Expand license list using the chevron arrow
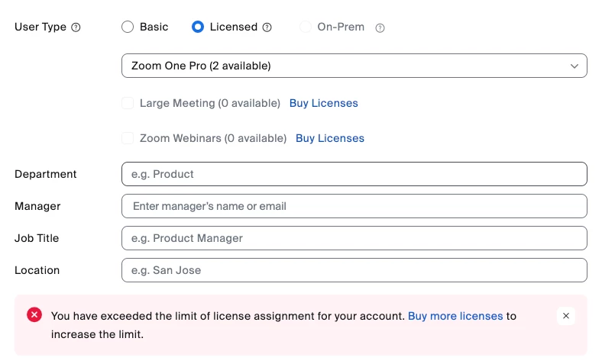The image size is (602, 364). click(574, 66)
